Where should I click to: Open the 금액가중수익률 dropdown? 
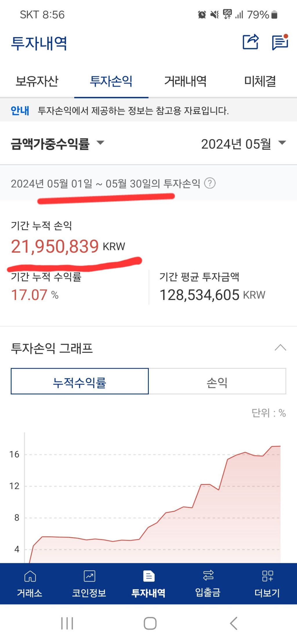tap(57, 144)
